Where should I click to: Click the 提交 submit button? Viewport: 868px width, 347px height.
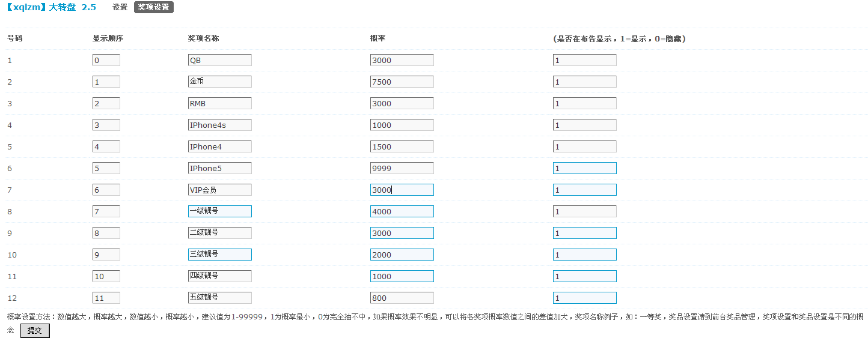35,331
